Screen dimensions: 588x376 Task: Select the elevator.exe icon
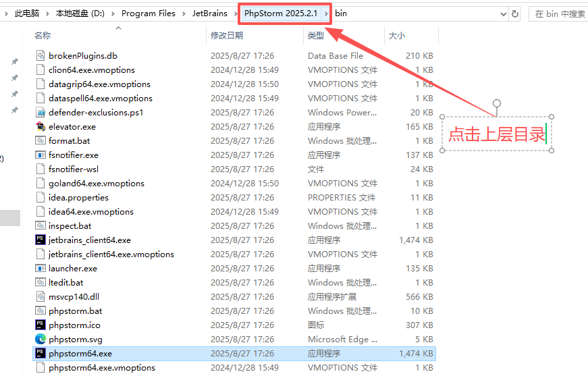click(x=40, y=126)
